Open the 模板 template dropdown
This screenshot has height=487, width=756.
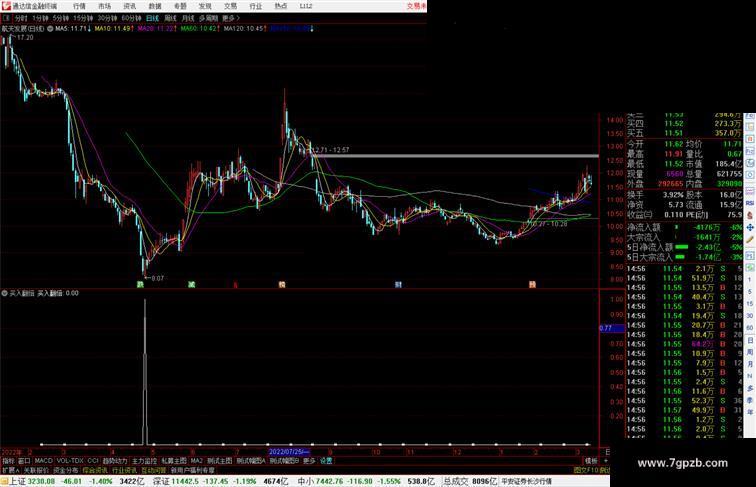click(591, 461)
